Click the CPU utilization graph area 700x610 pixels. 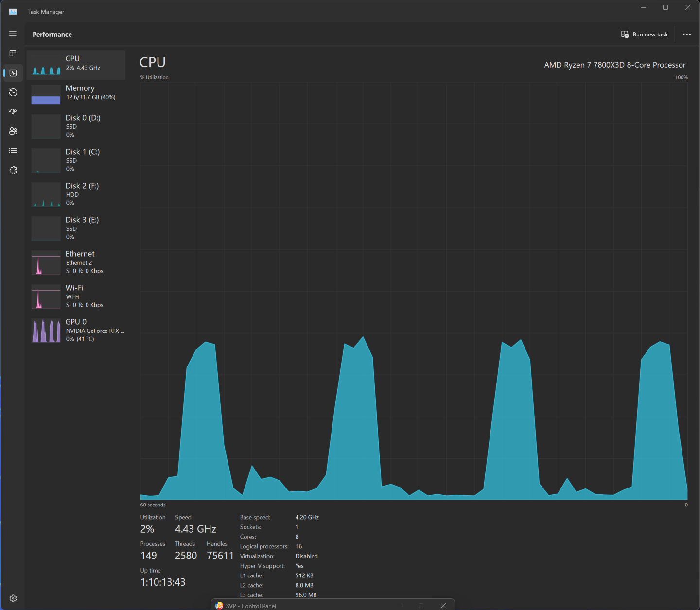[414, 291]
